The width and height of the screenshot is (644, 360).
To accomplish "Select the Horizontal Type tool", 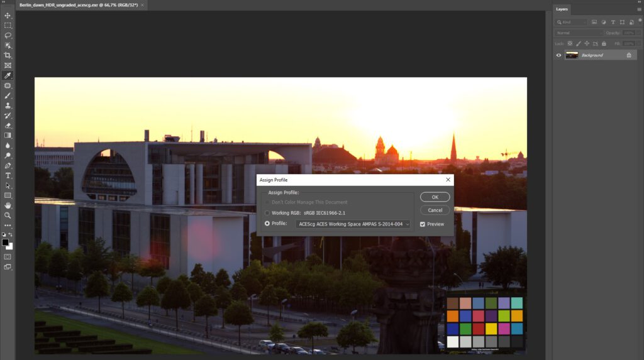I will tap(8, 176).
